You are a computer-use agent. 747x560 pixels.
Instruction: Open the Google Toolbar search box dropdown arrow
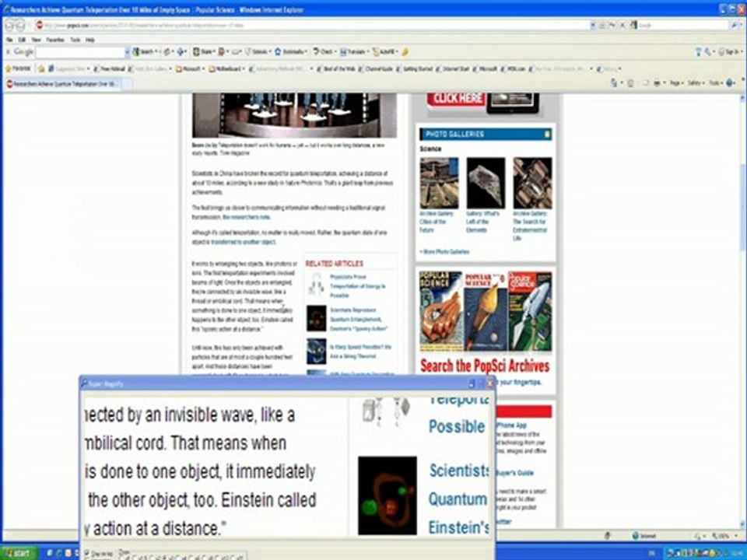click(x=127, y=52)
